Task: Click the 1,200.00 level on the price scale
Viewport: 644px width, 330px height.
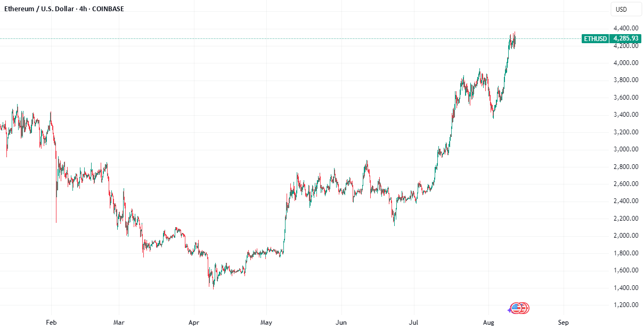Action: tap(625, 305)
